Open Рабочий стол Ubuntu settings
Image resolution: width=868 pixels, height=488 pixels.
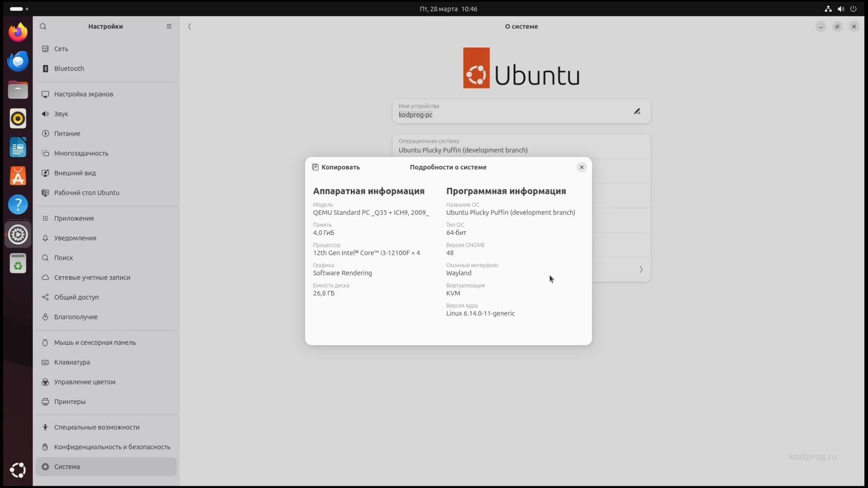tap(106, 193)
